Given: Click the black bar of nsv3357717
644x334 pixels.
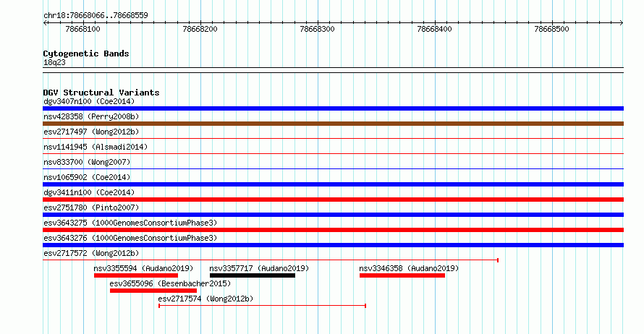Looking at the screenshot, I should 253,275.
